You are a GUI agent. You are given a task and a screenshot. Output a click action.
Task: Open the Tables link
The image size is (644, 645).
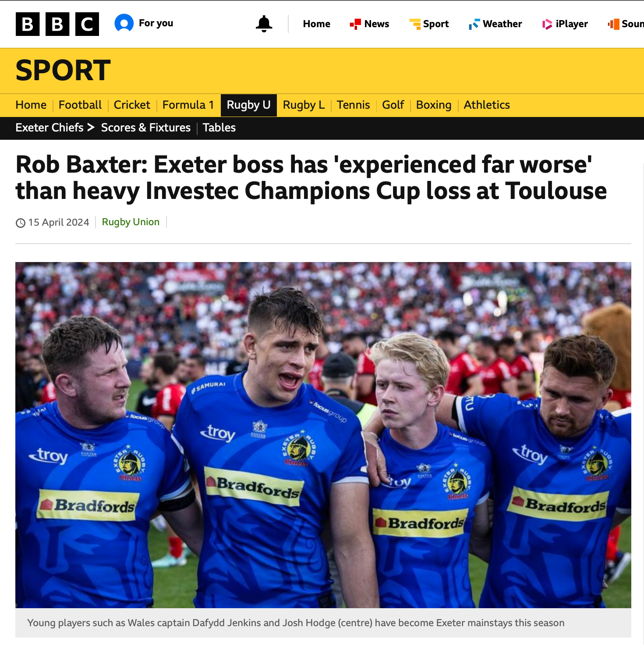point(219,128)
